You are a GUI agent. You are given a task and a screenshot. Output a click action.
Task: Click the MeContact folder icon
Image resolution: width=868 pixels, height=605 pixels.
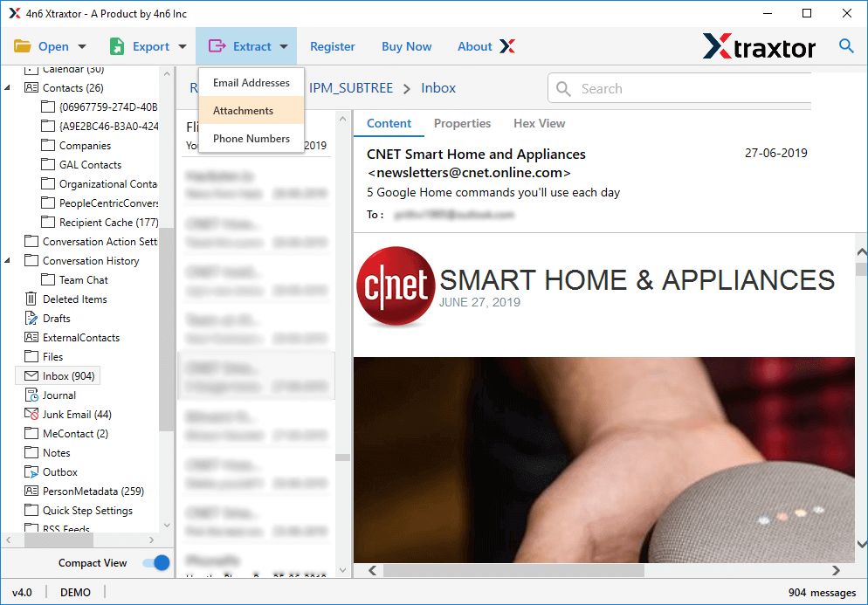31,433
